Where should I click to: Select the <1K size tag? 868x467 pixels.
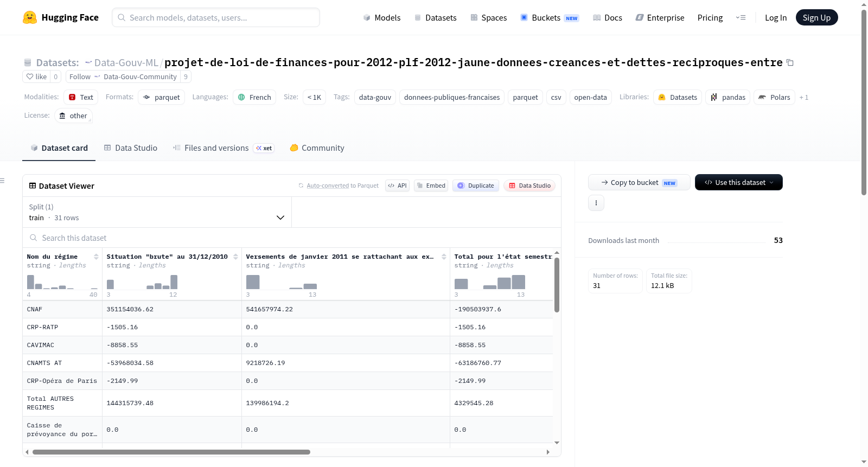[314, 97]
